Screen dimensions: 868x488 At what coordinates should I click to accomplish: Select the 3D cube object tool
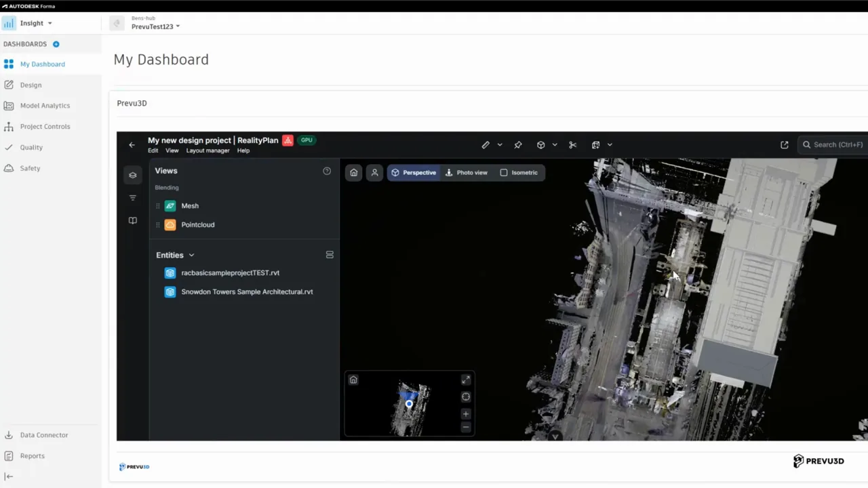click(x=540, y=144)
